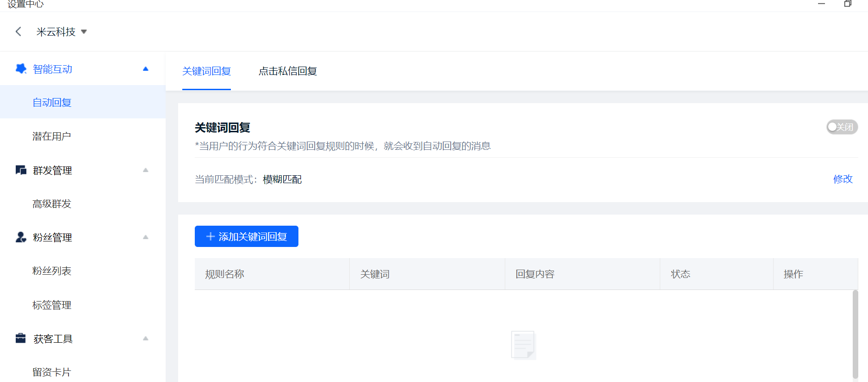Click the restore window icon
This screenshot has height=382, width=868.
pos(848,4)
